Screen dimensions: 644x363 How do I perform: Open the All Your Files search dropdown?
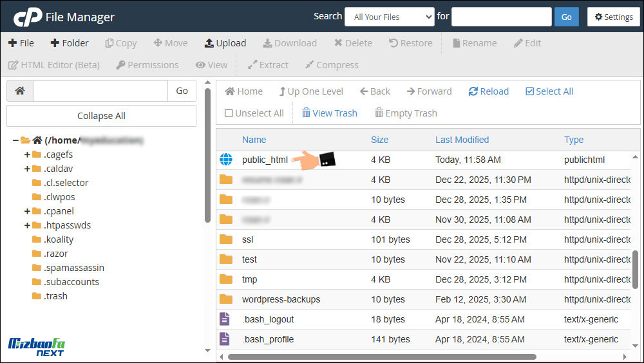tap(390, 17)
